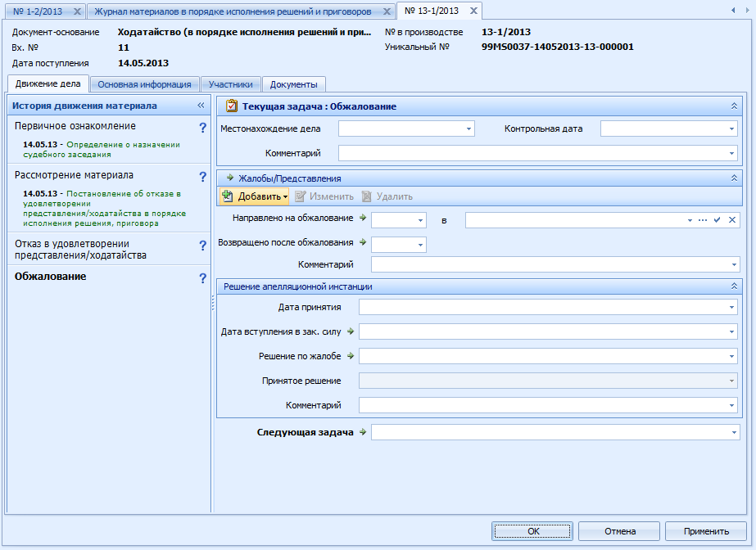Click the OK button
Viewport: 756px width, 550px height.
click(x=532, y=531)
